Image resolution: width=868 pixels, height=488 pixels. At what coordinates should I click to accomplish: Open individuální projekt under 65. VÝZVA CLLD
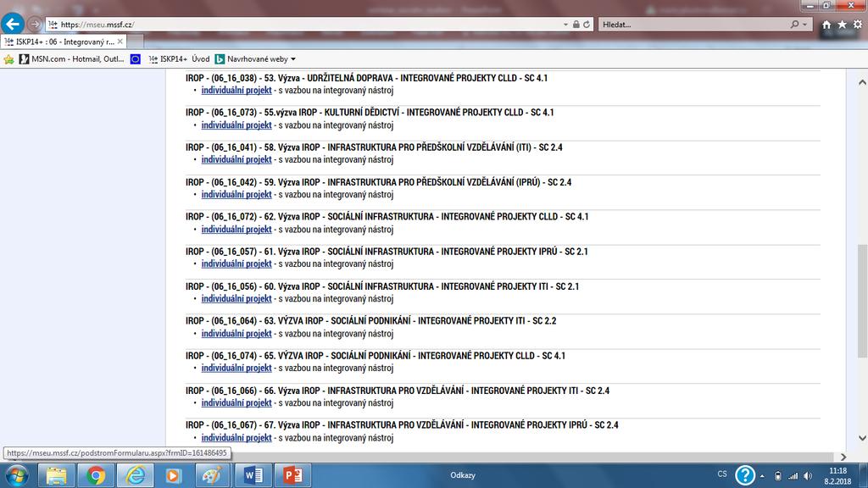(236, 368)
